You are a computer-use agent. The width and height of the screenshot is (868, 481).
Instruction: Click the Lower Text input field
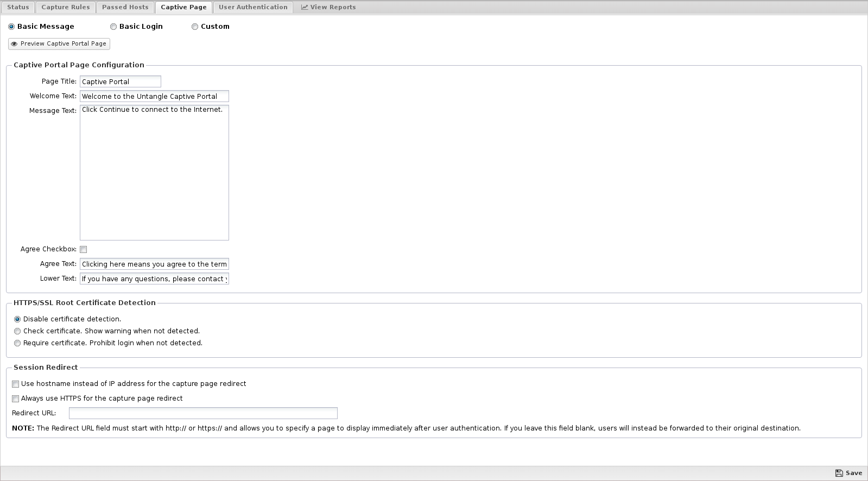pos(154,279)
